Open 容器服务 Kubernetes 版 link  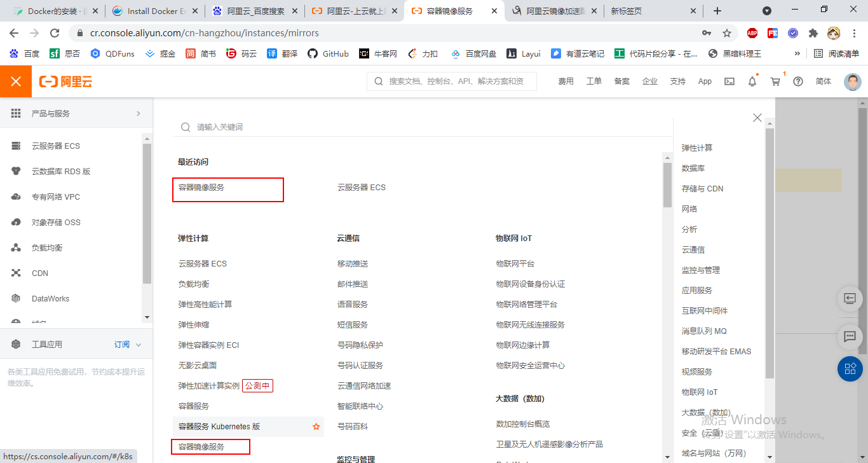pos(219,427)
